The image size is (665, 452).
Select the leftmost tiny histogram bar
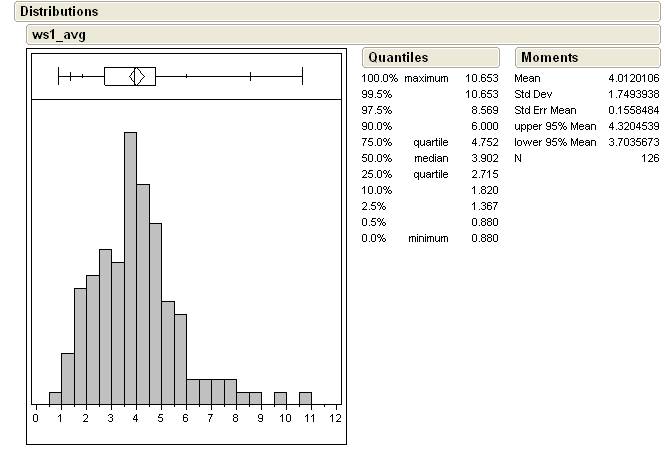click(55, 399)
